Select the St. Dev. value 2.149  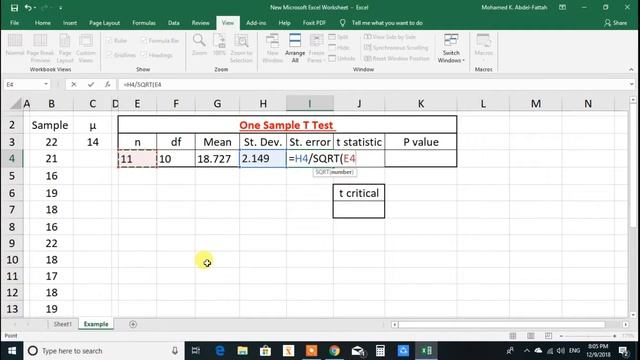[x=263, y=159]
